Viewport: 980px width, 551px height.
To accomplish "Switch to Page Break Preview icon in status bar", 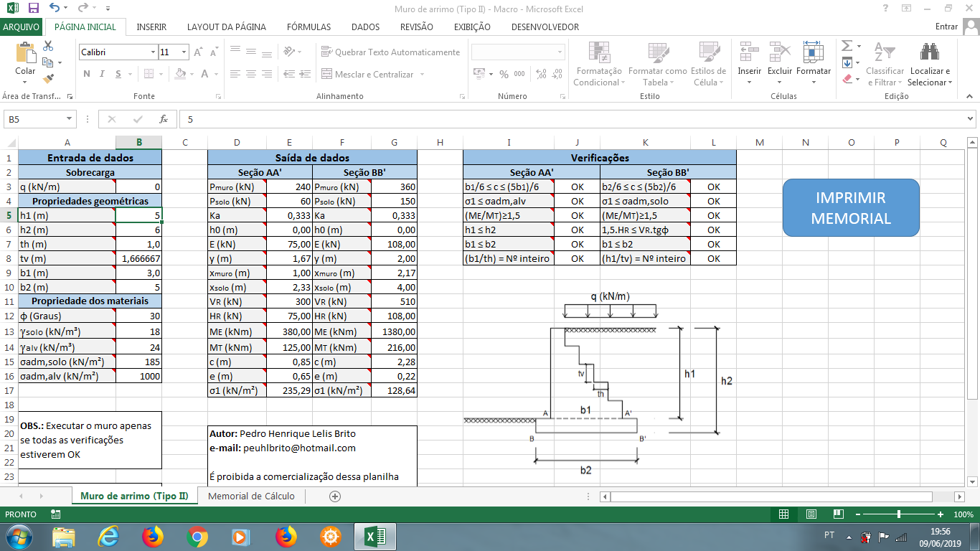I will [838, 514].
